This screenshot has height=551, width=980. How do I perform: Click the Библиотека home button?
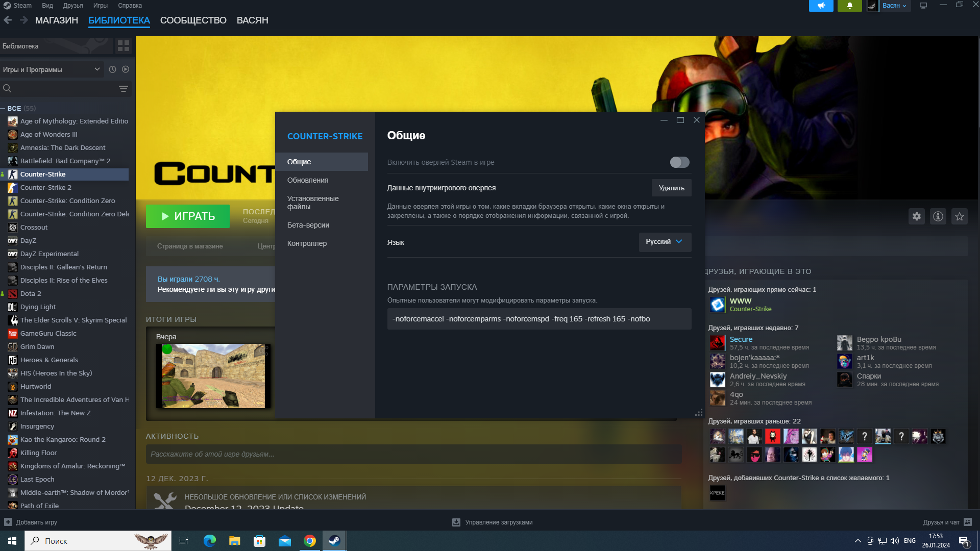pyautogui.click(x=56, y=46)
